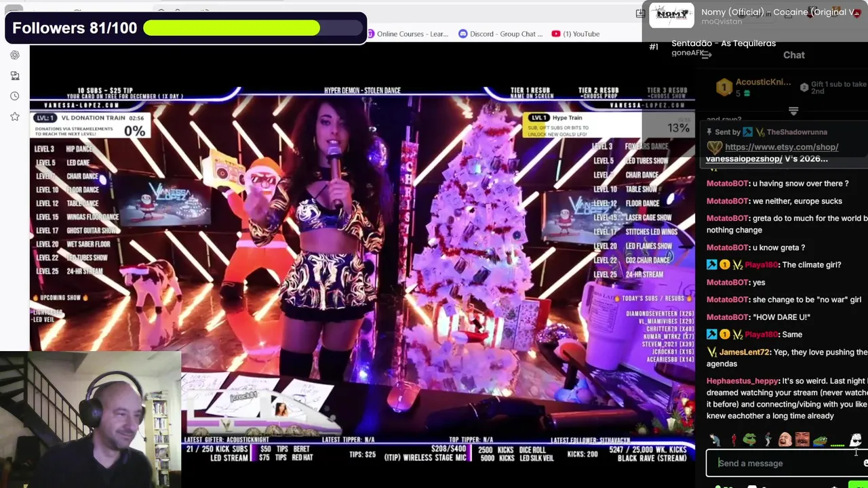Select the Chat panel header
Image resolution: width=868 pixels, height=488 pixels.
click(793, 55)
